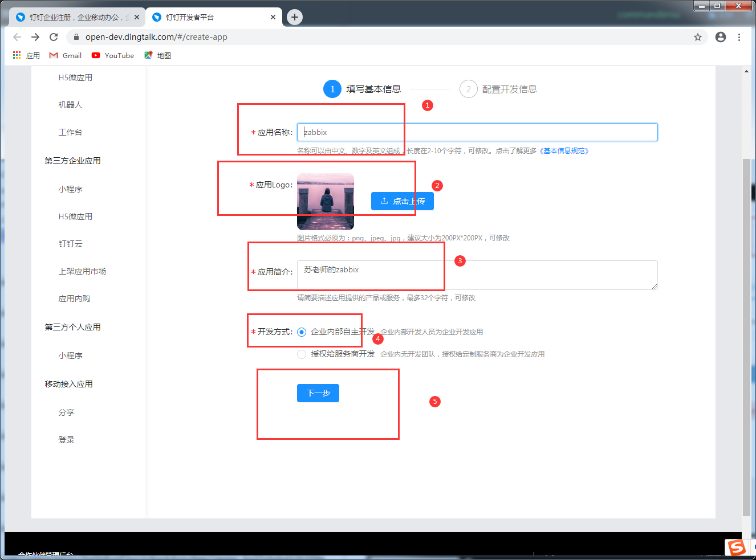The height and width of the screenshot is (560, 756).
Task: Open the 地图 maps bookmark
Action: (157, 55)
